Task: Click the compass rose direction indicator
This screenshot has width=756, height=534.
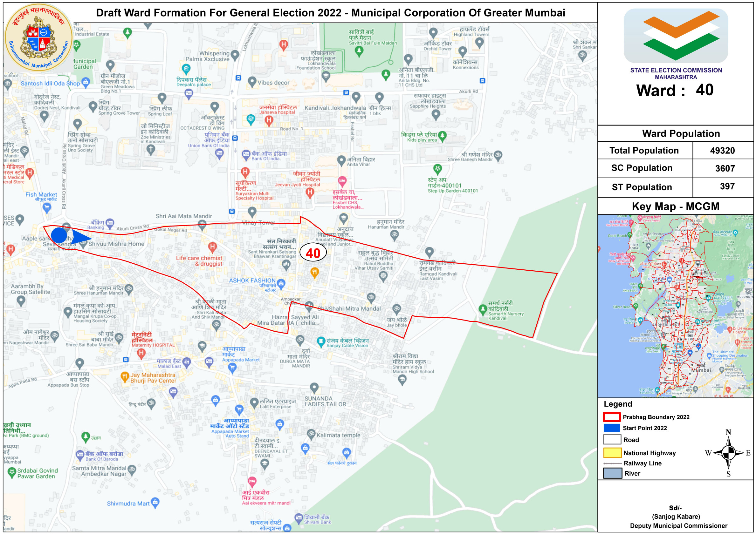Action: 728,453
